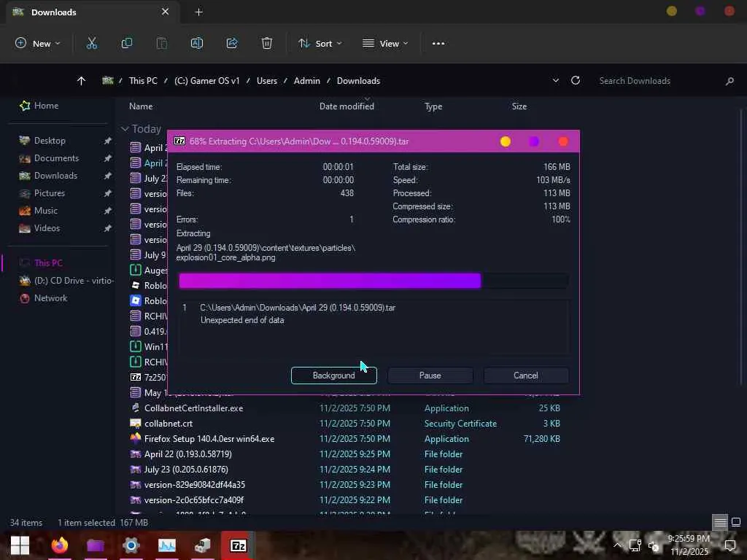
Task: Go up one folder with up arrow
Action: [x=81, y=81]
